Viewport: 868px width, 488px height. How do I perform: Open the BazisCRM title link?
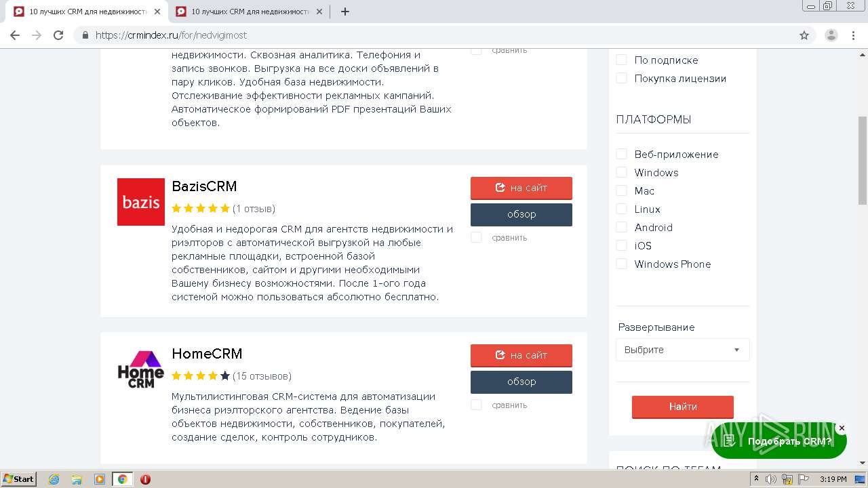click(x=204, y=186)
